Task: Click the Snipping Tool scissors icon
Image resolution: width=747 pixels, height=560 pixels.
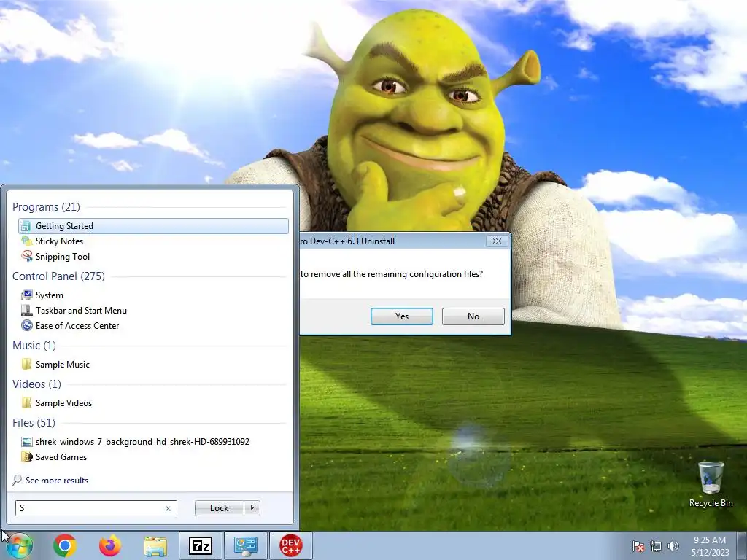Action: click(27, 256)
